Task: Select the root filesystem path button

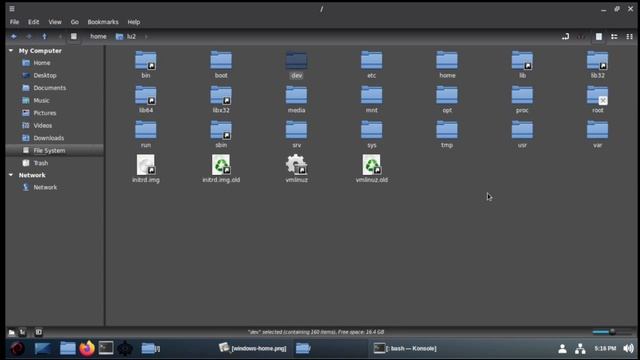Action: point(73,36)
